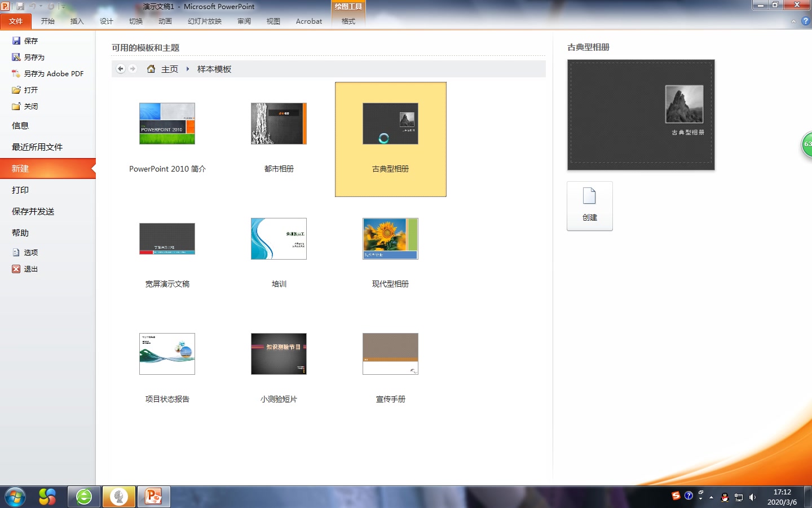Image resolution: width=812 pixels, height=508 pixels.
Task: Open the 格式 drawing tools tab
Action: click(348, 21)
